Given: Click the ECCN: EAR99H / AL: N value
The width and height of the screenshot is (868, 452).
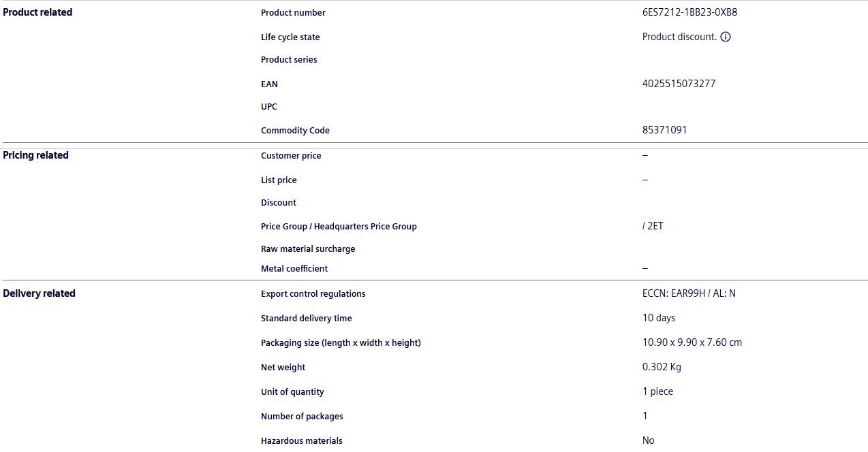Looking at the screenshot, I should [x=689, y=293].
